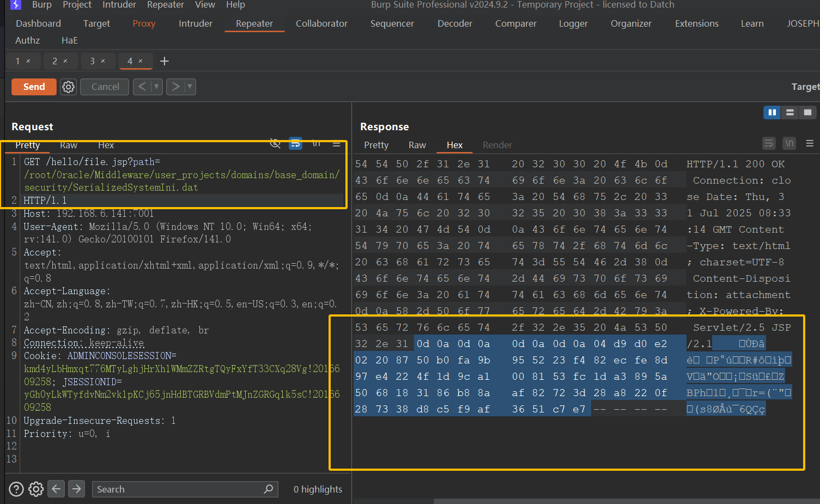Image resolution: width=820 pixels, height=504 pixels.
Task: Switch to the Organizer tab
Action: click(x=631, y=23)
